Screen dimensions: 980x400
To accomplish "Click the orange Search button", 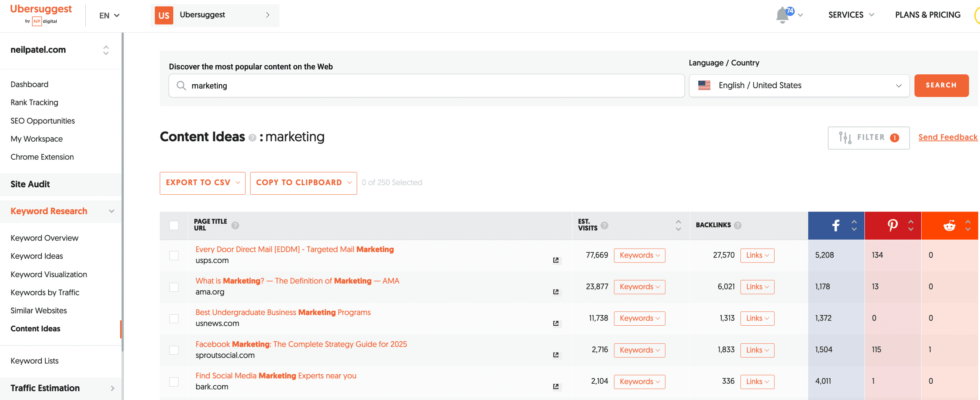I will [941, 86].
